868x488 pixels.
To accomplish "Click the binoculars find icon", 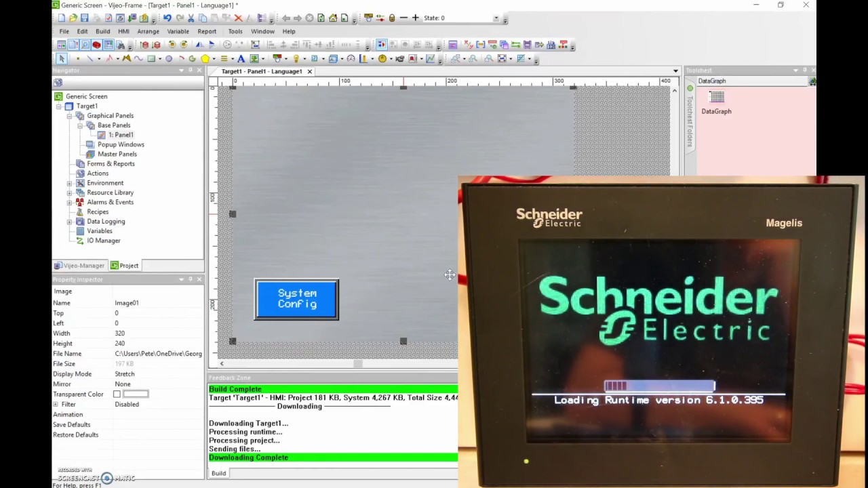I will [x=120, y=45].
